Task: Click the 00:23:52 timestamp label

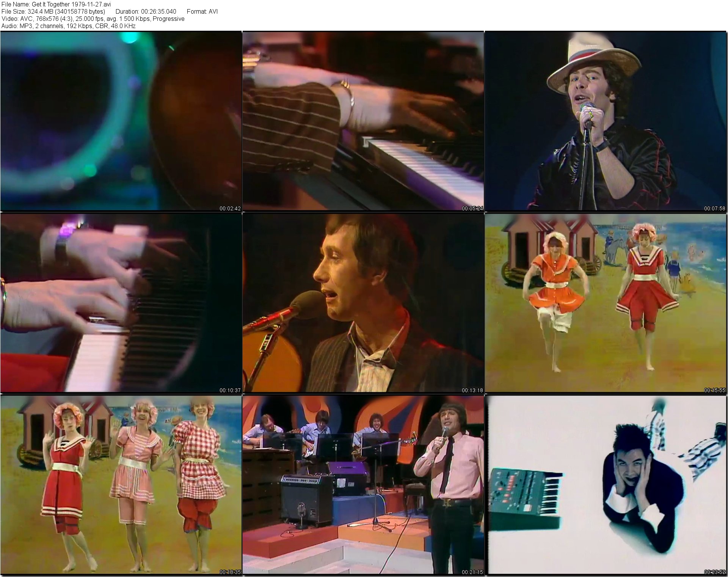Action: [x=714, y=572]
